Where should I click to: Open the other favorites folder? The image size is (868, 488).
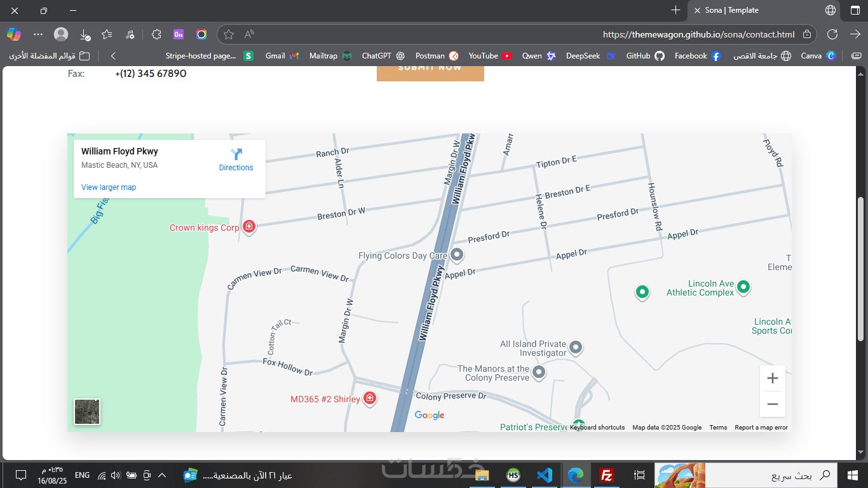tap(49, 56)
